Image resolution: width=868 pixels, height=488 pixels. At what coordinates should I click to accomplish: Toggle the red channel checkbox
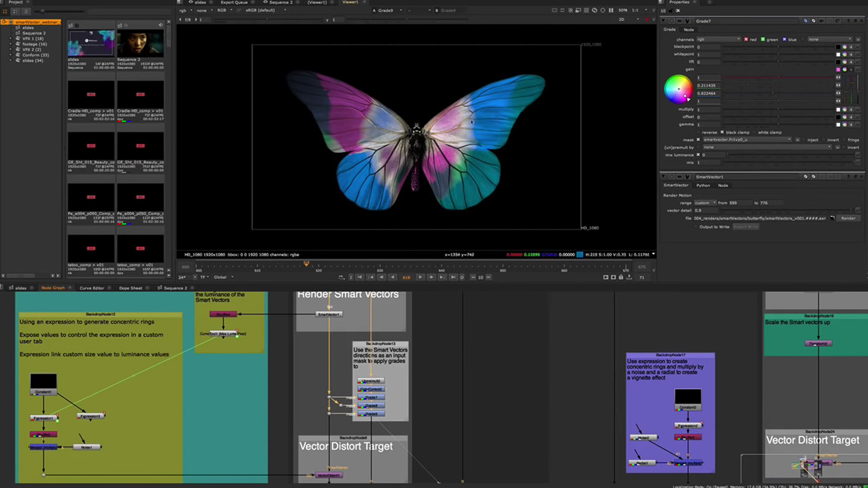[x=746, y=40]
